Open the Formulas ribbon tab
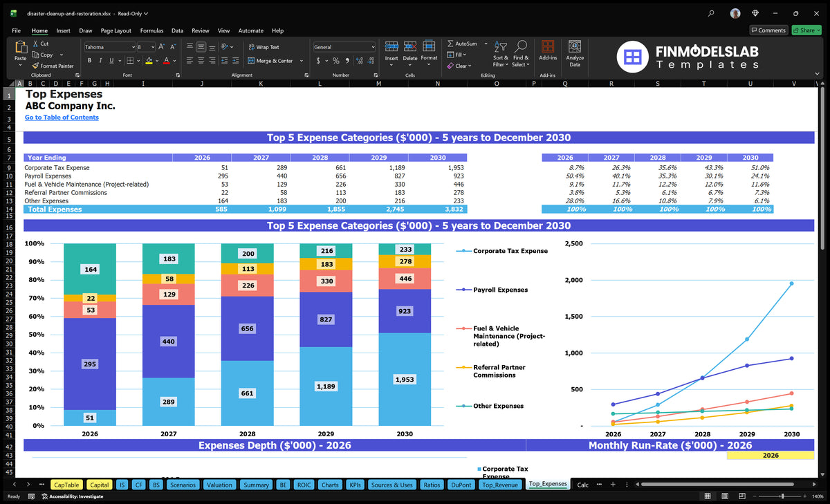This screenshot has width=830, height=504. 151,30
